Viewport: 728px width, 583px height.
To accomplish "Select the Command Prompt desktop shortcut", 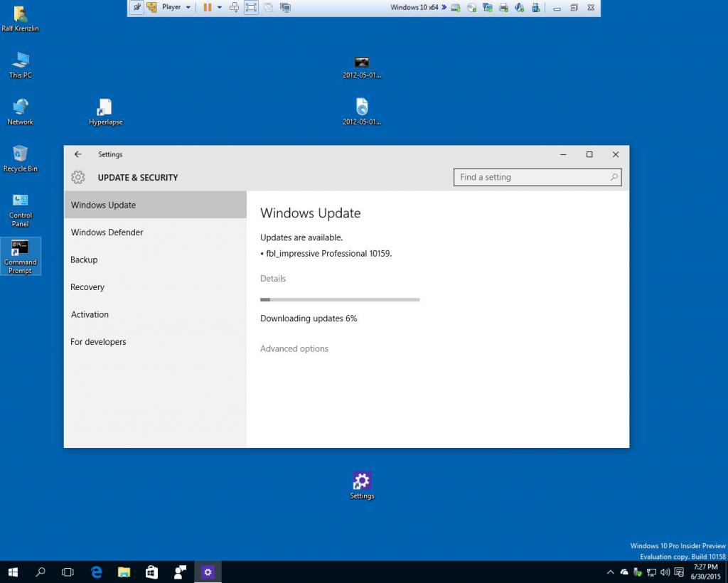I will (x=20, y=257).
